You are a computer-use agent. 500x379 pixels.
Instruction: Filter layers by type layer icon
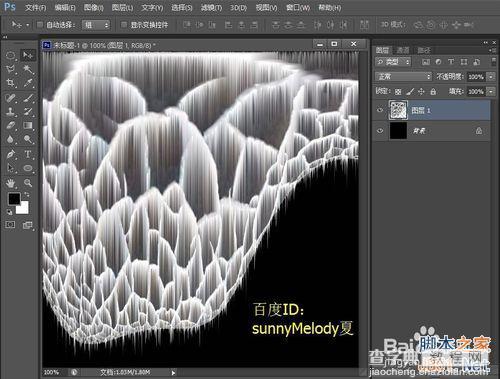(451, 62)
